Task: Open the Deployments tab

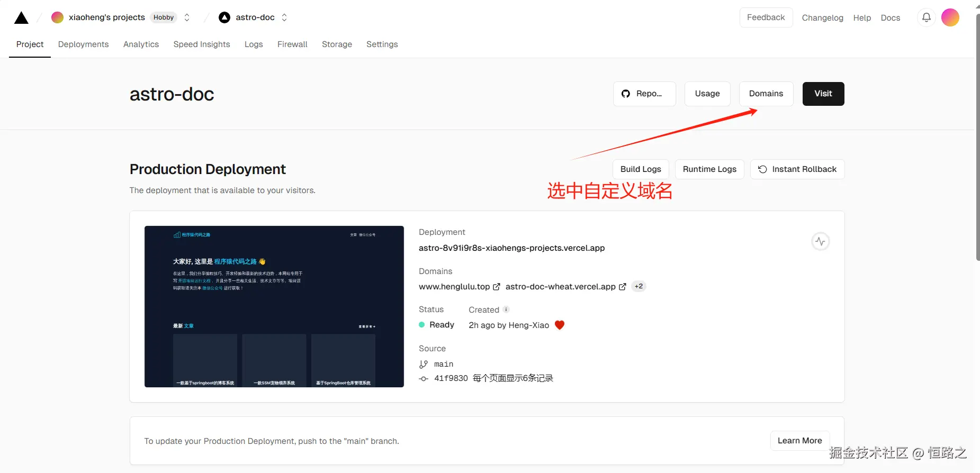Action: pos(83,44)
